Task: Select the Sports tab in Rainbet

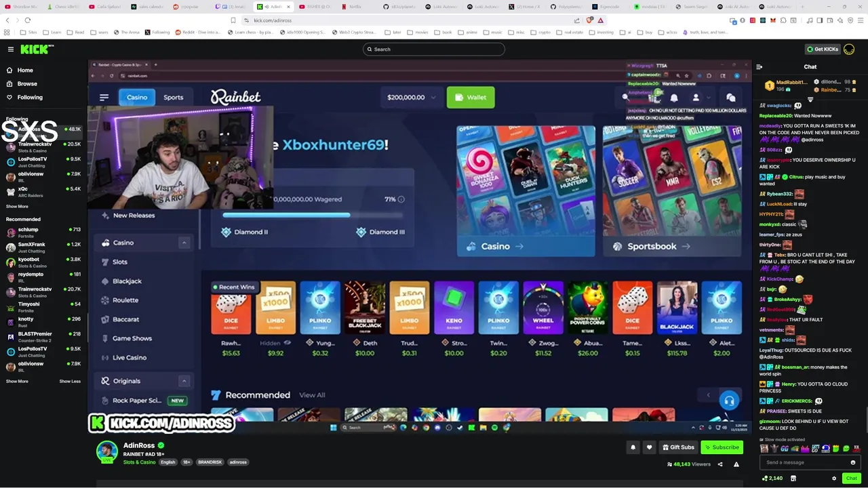Action: (173, 97)
